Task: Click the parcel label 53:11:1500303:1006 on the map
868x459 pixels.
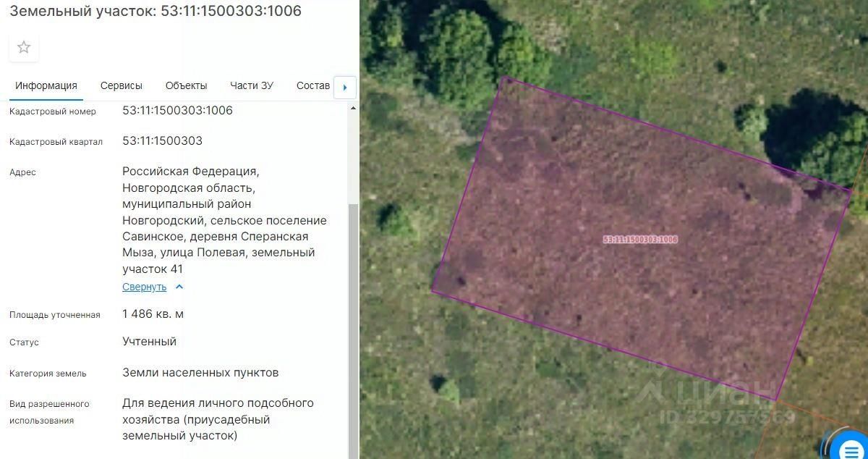Action: [x=640, y=240]
